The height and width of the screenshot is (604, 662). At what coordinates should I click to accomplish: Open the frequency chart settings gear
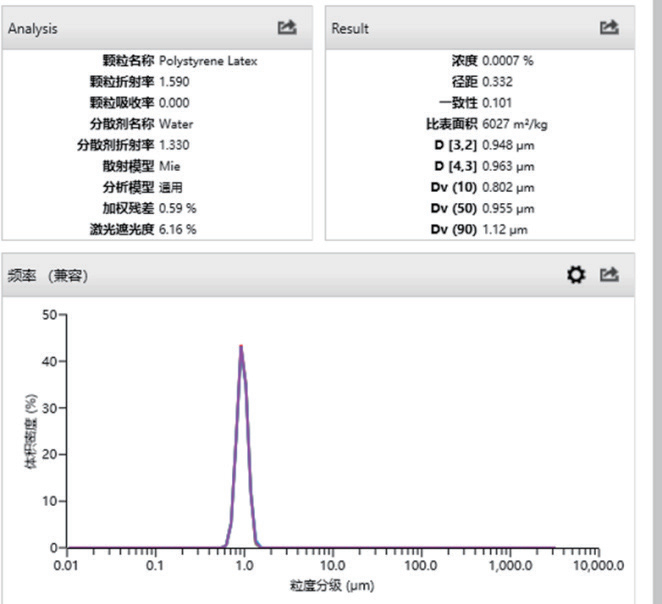click(576, 275)
